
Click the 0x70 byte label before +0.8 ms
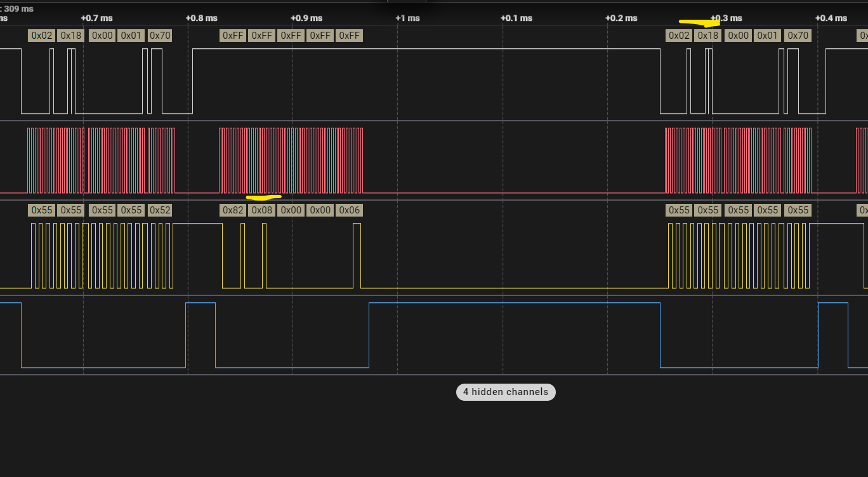[160, 36]
